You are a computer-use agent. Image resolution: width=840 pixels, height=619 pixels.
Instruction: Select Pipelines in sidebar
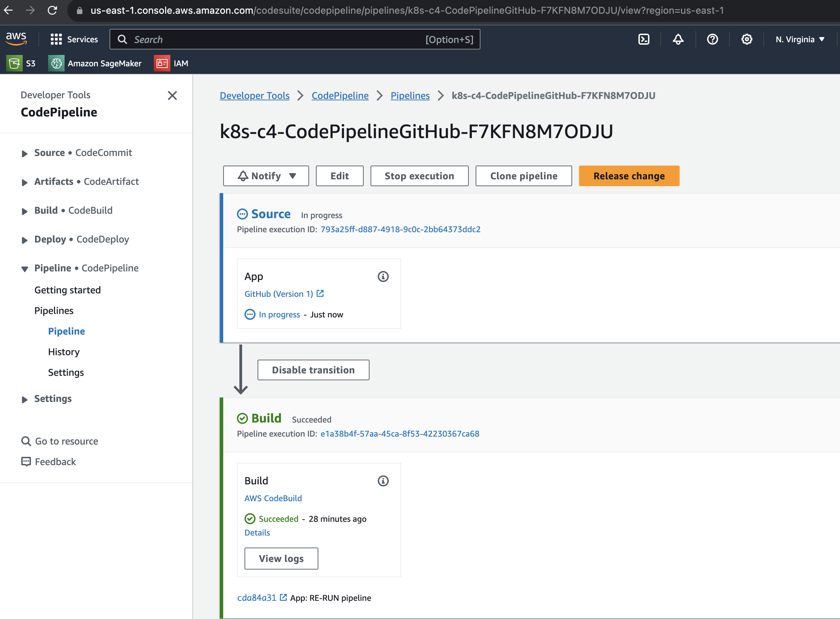[x=54, y=311]
